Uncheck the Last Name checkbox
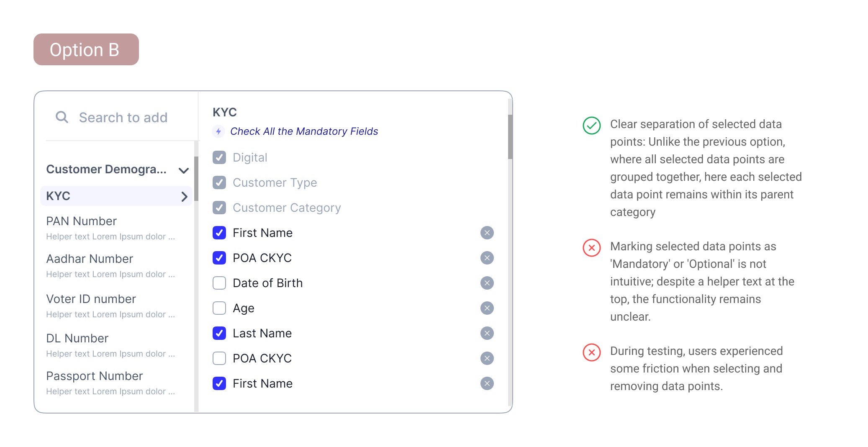The height and width of the screenshot is (447, 868). coord(219,333)
